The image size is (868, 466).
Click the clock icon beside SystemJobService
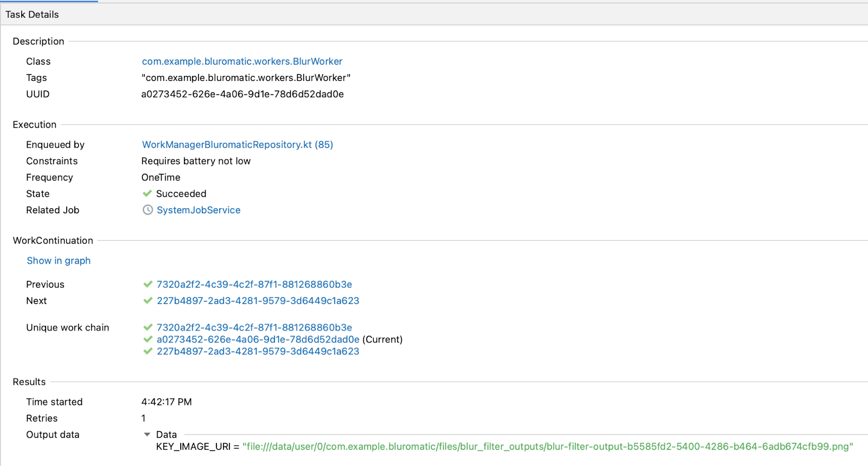(148, 210)
